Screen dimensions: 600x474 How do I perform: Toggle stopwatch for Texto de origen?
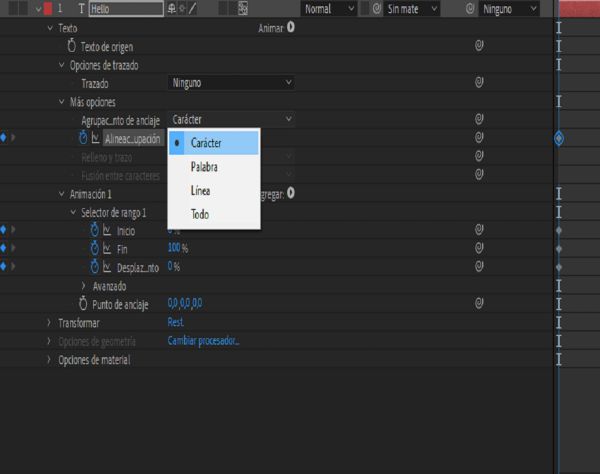pos(72,46)
